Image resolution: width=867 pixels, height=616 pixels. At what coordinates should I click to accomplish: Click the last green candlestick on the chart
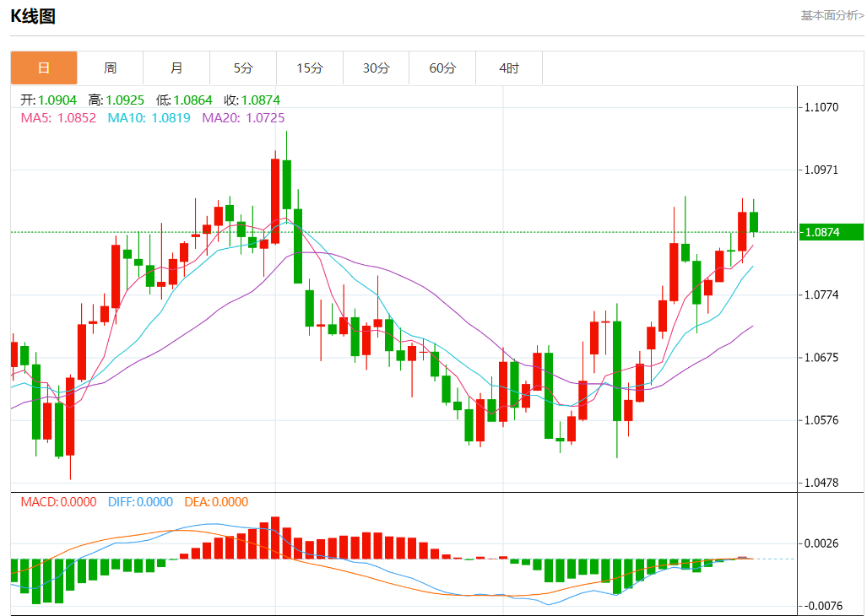pyautogui.click(x=753, y=222)
